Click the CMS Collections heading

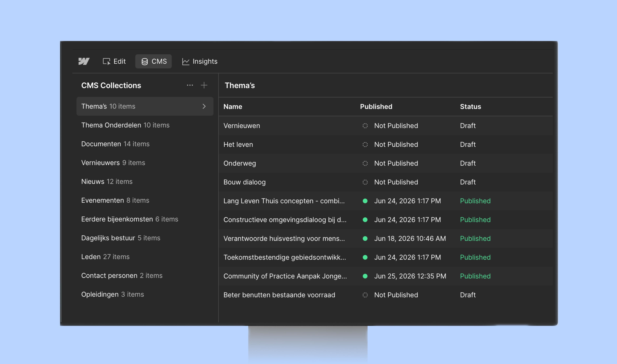tap(111, 85)
